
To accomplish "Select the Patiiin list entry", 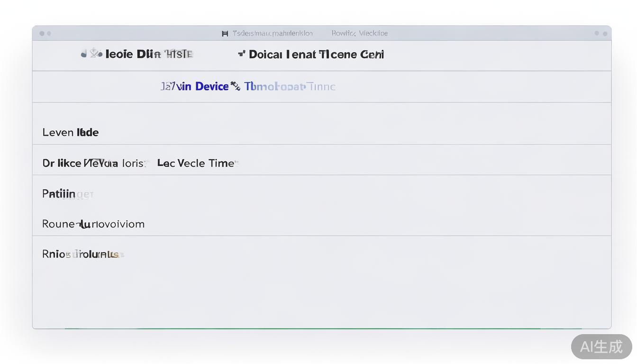I will (x=59, y=194).
